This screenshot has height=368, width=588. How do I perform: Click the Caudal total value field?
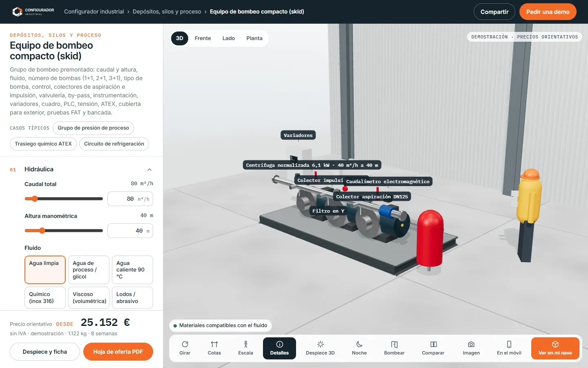pyautogui.click(x=130, y=199)
